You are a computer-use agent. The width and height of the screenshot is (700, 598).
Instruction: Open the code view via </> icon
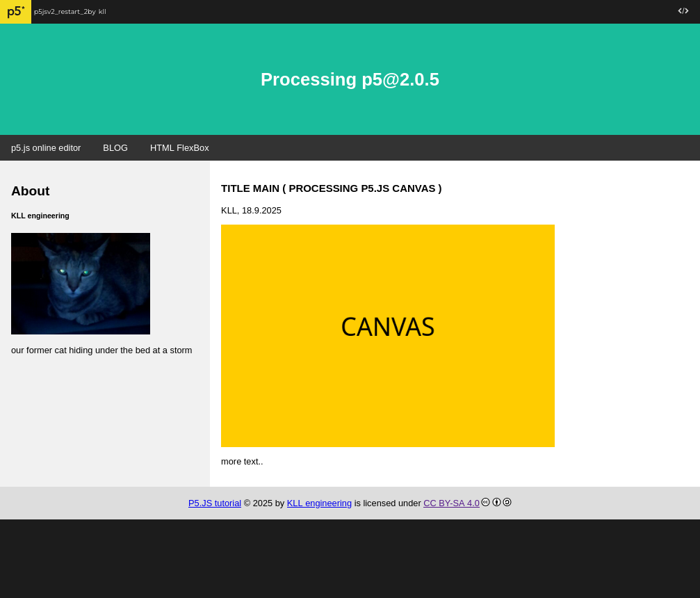click(683, 11)
